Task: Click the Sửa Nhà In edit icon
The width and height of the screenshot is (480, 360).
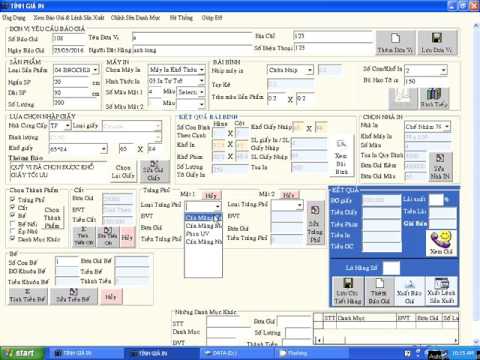Action: 440,167
